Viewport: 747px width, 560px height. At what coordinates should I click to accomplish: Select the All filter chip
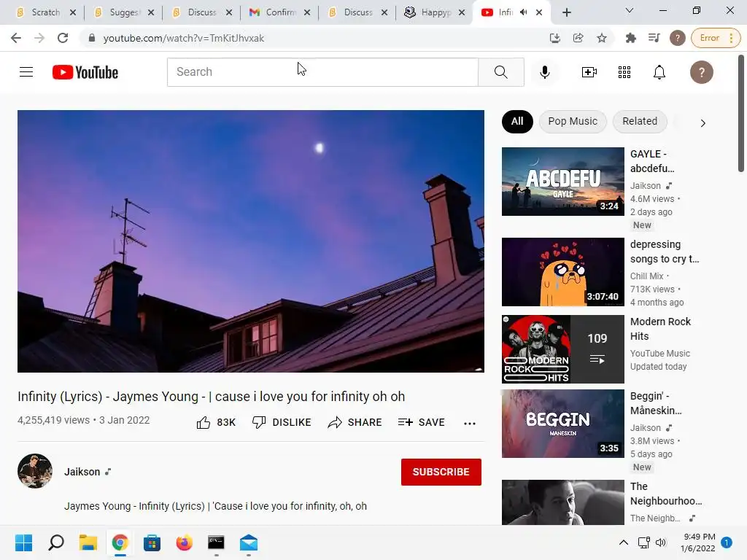click(517, 122)
